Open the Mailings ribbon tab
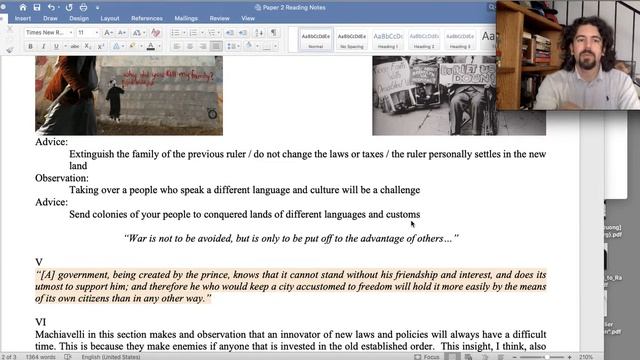Screen dimensions: 640x360 click(x=186, y=18)
